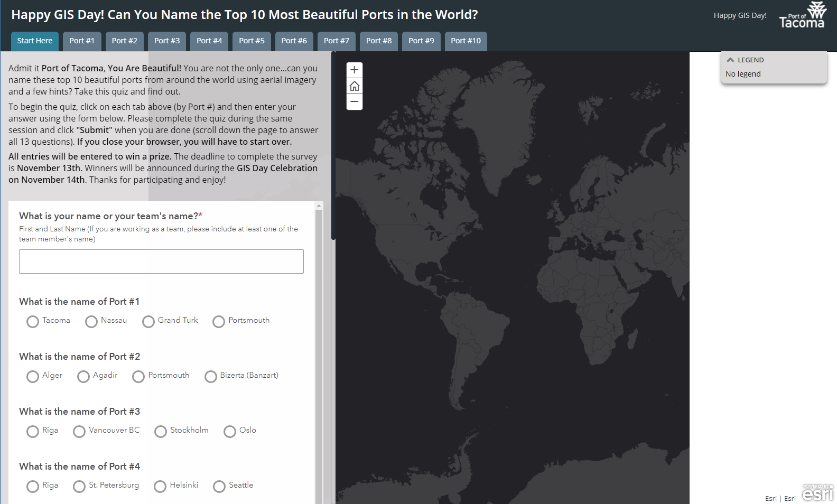Collapse the Legend panel
Viewport: 837px width, 504px height.
(x=731, y=60)
